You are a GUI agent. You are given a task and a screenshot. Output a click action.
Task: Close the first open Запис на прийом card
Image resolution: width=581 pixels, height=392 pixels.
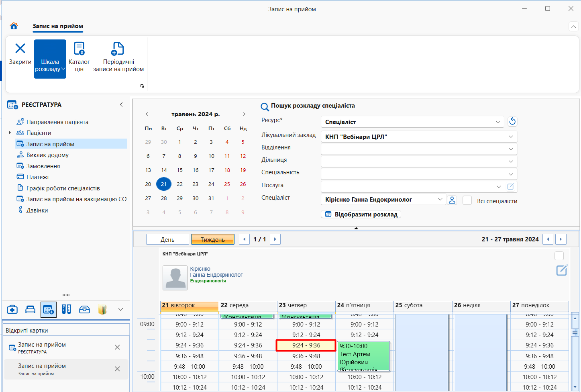(x=117, y=347)
